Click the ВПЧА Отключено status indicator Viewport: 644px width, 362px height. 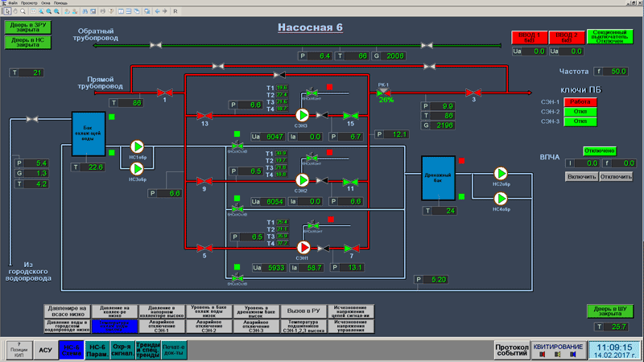[x=599, y=151]
